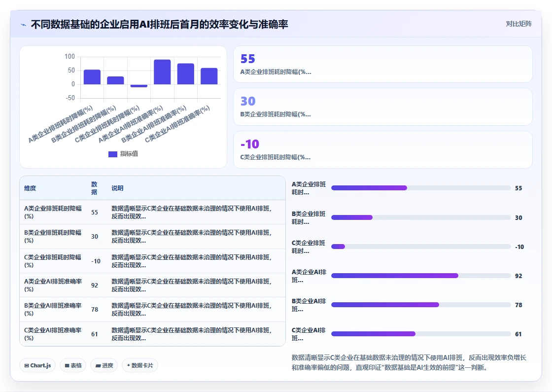Screen dimensions: 552x392
Task: Click the progress bar valued -10
Action: 421,247
